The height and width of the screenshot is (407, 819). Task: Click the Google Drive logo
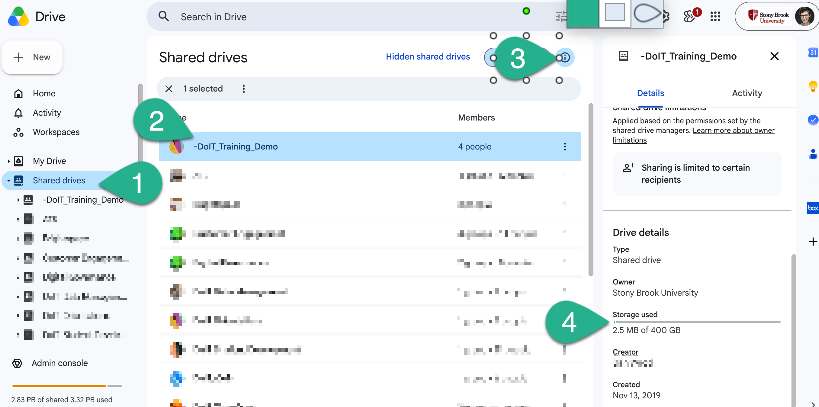pyautogui.click(x=18, y=17)
